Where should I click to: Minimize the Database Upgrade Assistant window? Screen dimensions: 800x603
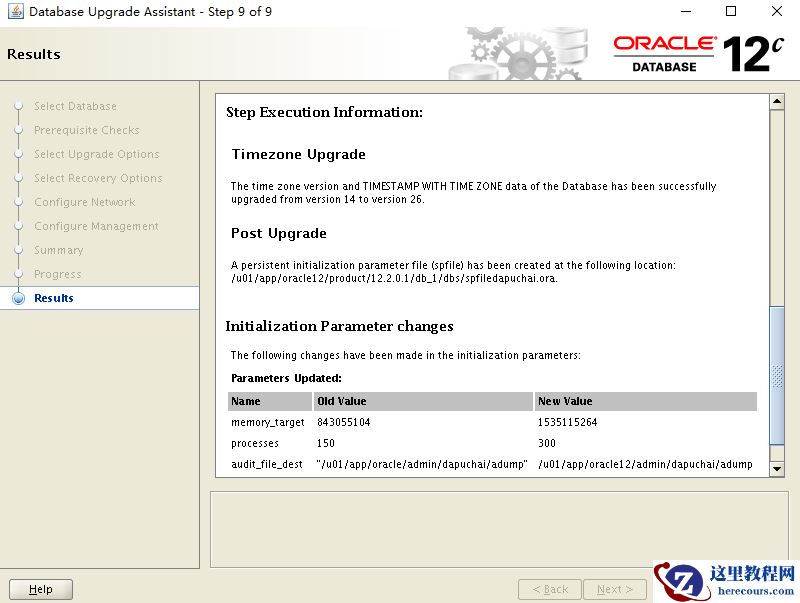686,11
